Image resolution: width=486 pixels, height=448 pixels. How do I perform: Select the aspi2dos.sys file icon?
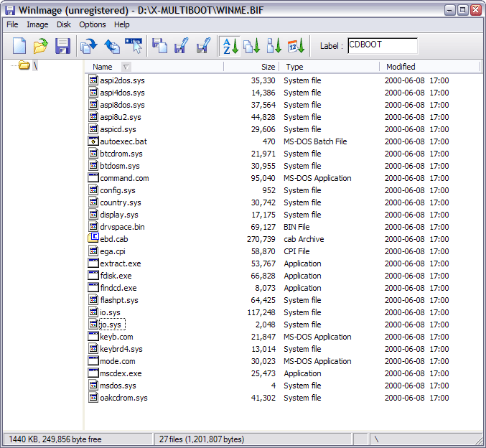93,80
